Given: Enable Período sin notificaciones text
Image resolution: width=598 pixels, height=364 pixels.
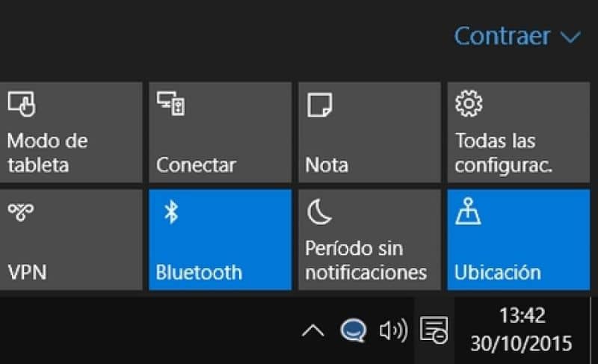Looking at the screenshot, I should (366, 260).
